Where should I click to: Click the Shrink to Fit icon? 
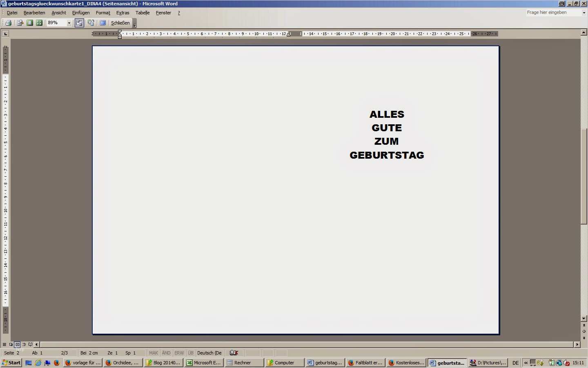[91, 23]
